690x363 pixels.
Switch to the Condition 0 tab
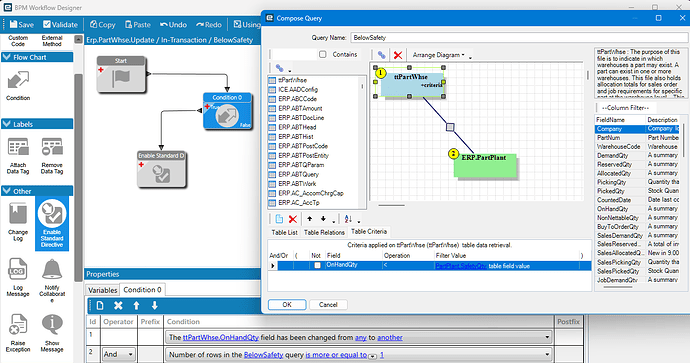pos(142,290)
